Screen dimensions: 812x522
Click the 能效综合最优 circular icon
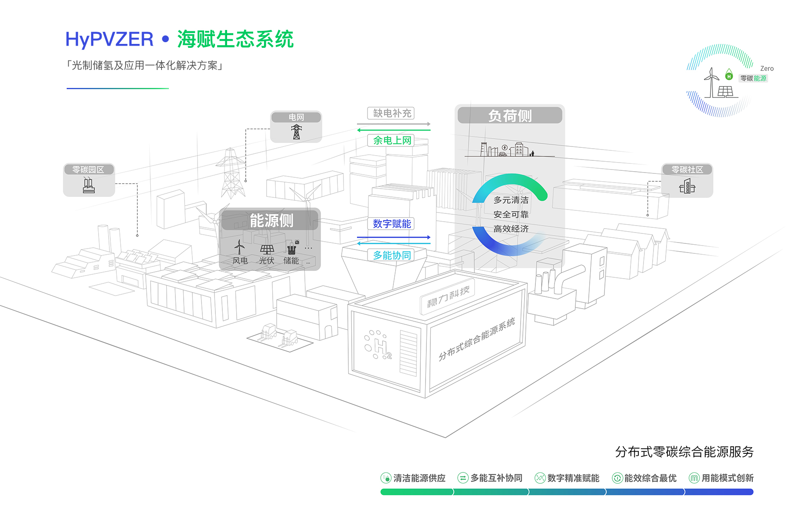point(617,478)
